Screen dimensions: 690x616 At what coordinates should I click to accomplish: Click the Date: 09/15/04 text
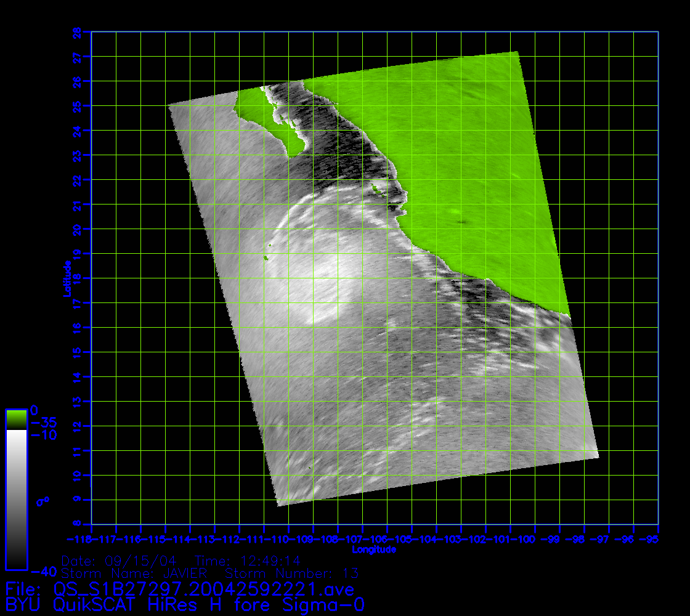point(120,561)
